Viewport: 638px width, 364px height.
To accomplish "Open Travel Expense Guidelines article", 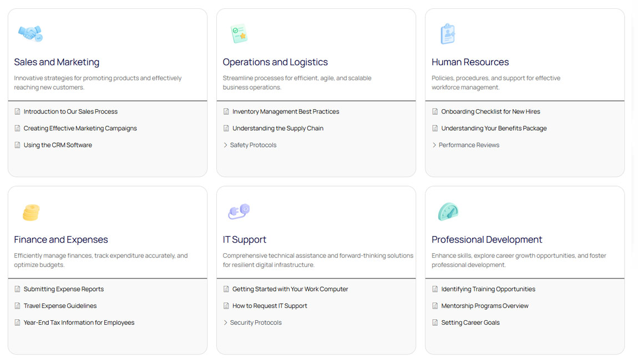I will (x=60, y=306).
